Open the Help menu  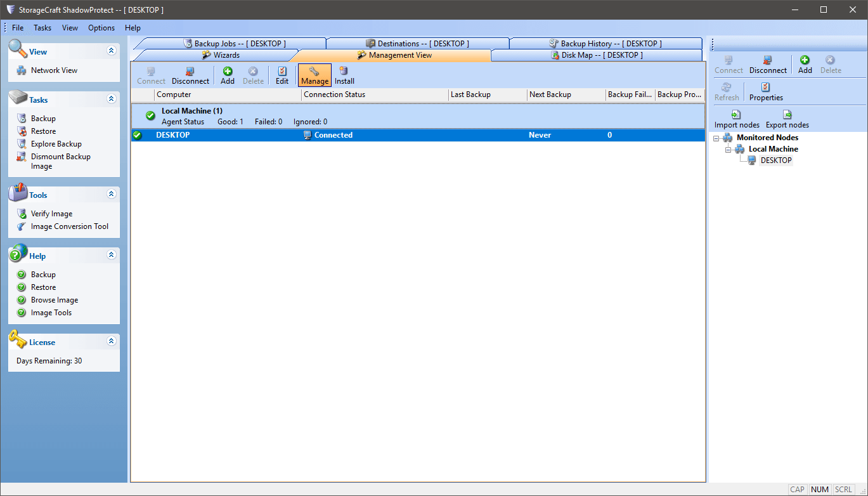click(x=133, y=28)
